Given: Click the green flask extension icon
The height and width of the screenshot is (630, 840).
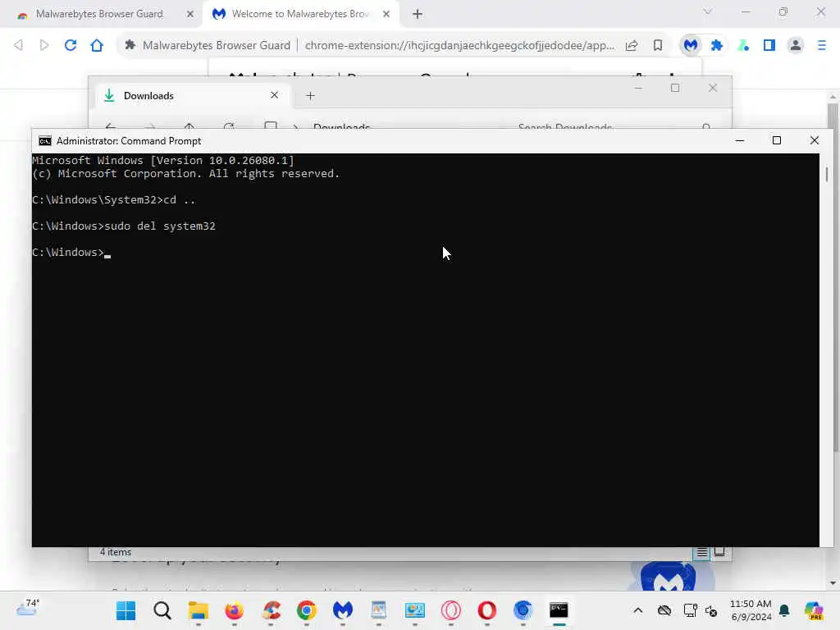Looking at the screenshot, I should pyautogui.click(x=743, y=46).
